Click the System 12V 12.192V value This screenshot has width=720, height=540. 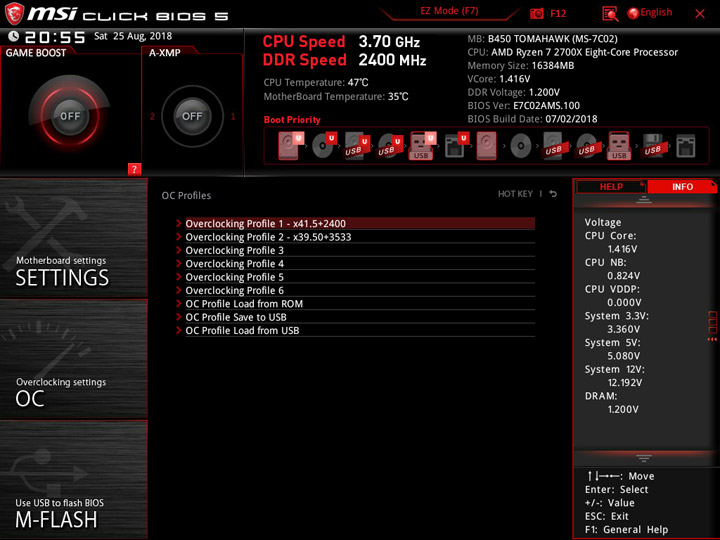[x=624, y=382]
